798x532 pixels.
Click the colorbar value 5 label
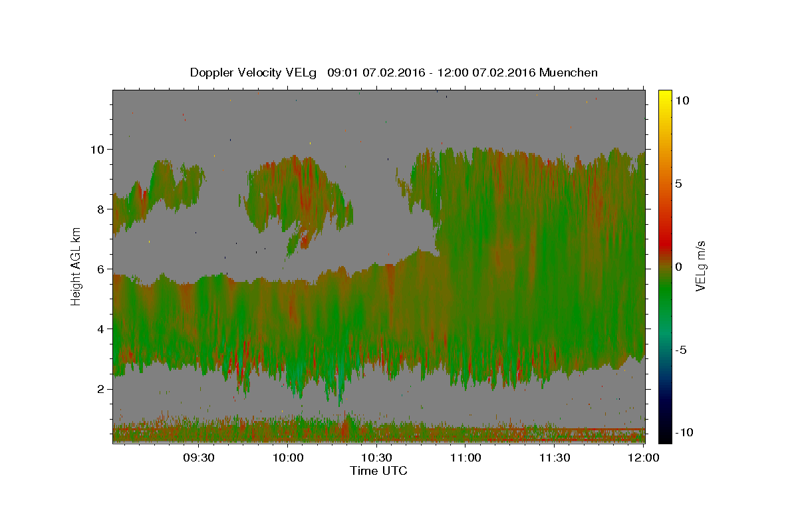pyautogui.click(x=680, y=184)
